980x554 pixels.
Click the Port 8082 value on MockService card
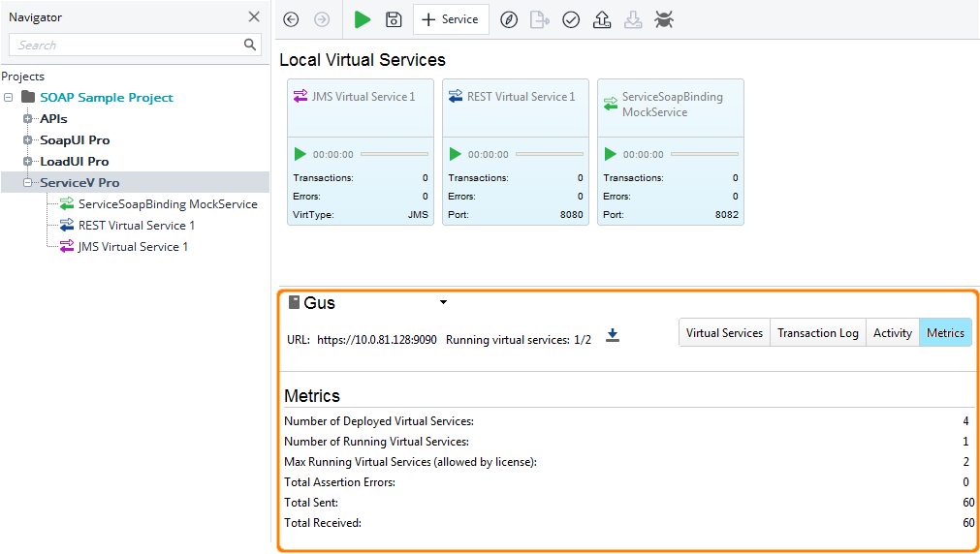(726, 214)
